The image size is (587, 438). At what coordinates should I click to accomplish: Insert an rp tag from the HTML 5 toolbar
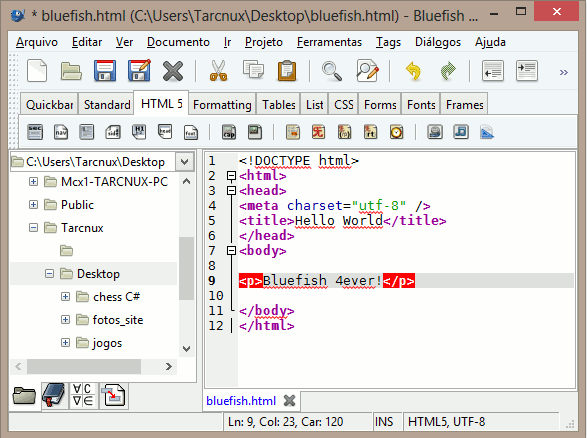344,132
